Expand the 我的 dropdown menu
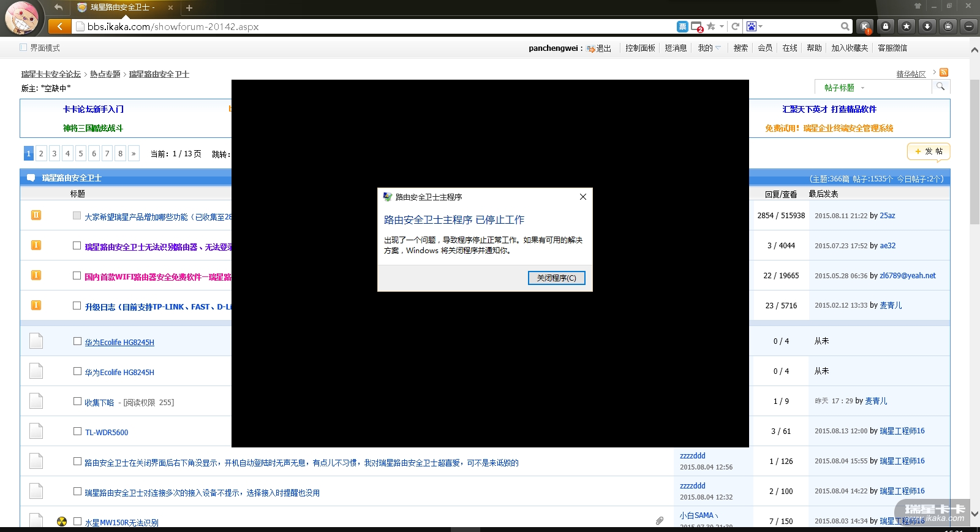 click(x=710, y=48)
